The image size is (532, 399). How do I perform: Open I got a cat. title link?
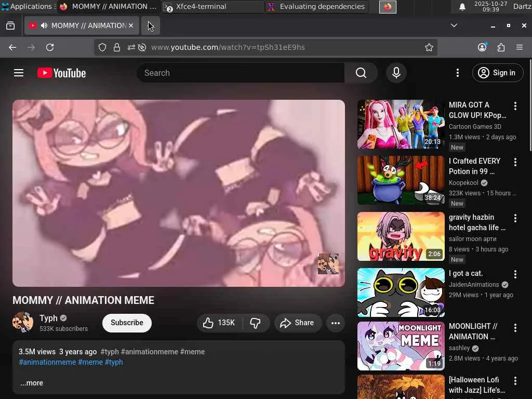coord(465,273)
